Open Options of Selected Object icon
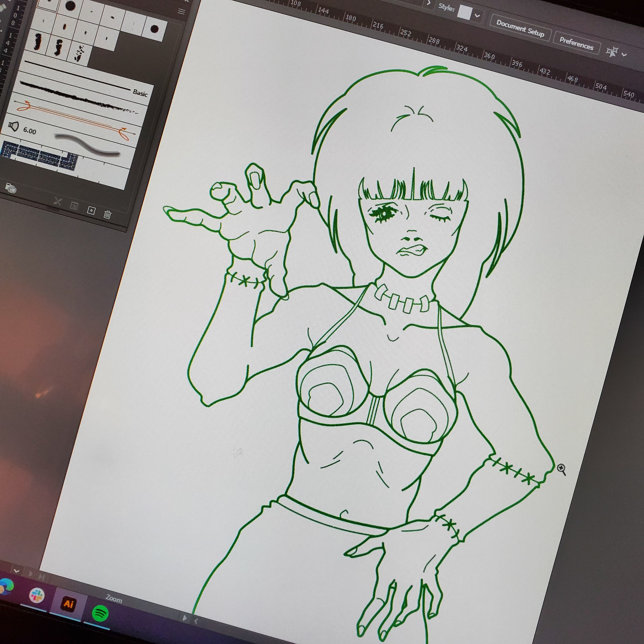The width and height of the screenshot is (644, 644). pyautogui.click(x=74, y=206)
